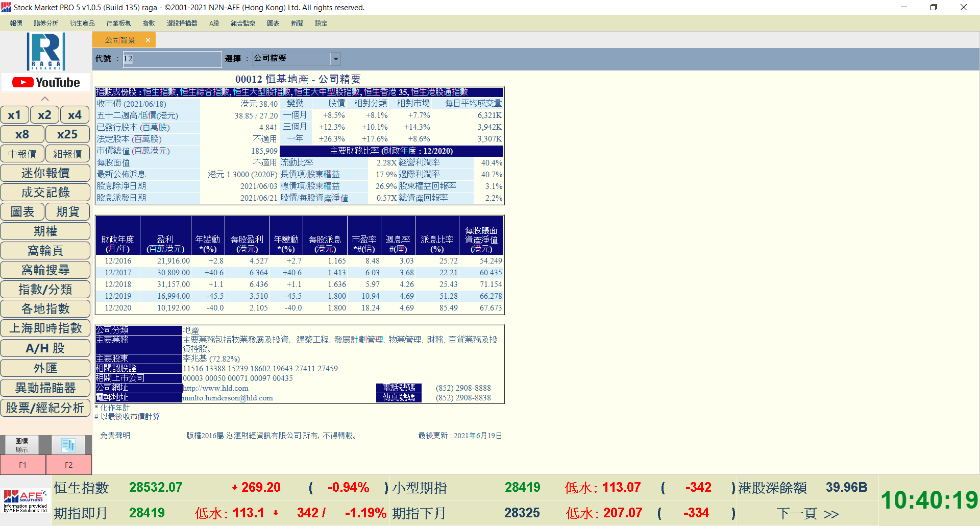Image resolution: width=980 pixels, height=526 pixels.
Task: Open the 證券分析 menu
Action: [46, 23]
